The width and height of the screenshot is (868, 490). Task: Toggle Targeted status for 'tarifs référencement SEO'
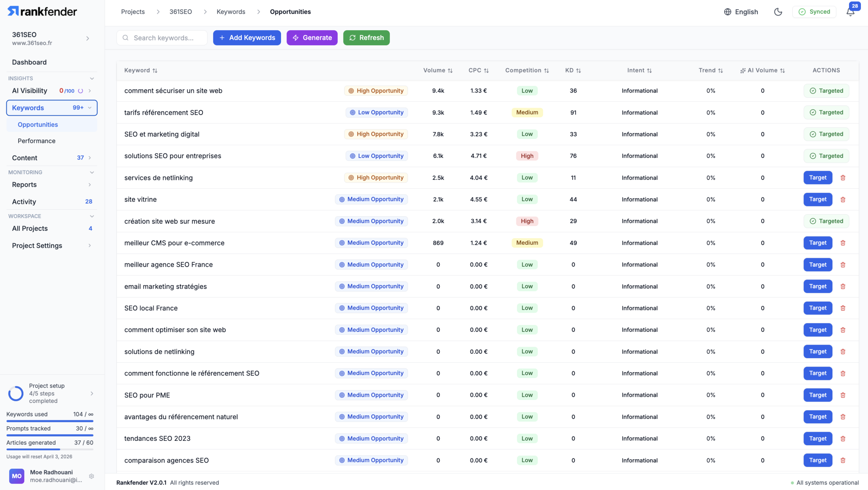[826, 113]
